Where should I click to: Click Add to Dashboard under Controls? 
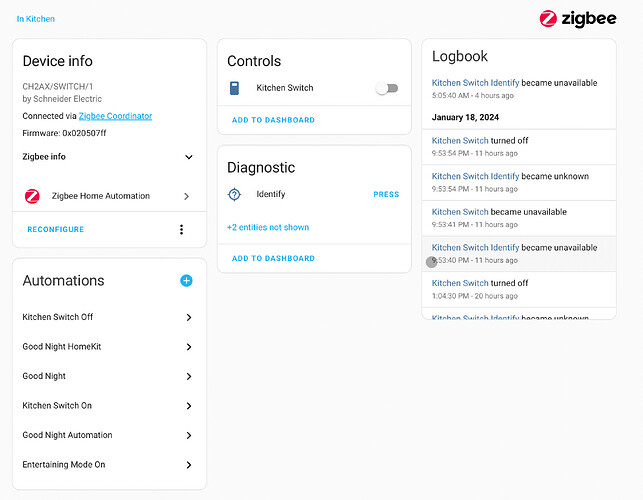tap(273, 120)
